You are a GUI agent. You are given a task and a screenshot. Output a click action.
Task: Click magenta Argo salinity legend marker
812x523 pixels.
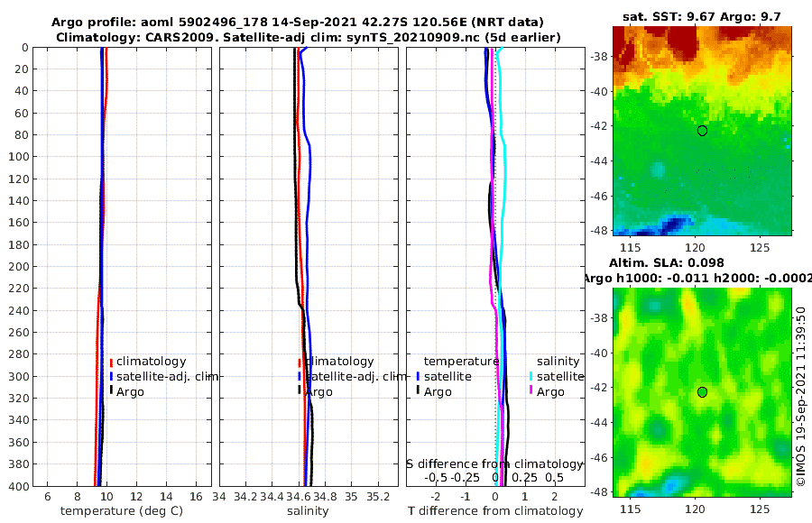coord(531,391)
